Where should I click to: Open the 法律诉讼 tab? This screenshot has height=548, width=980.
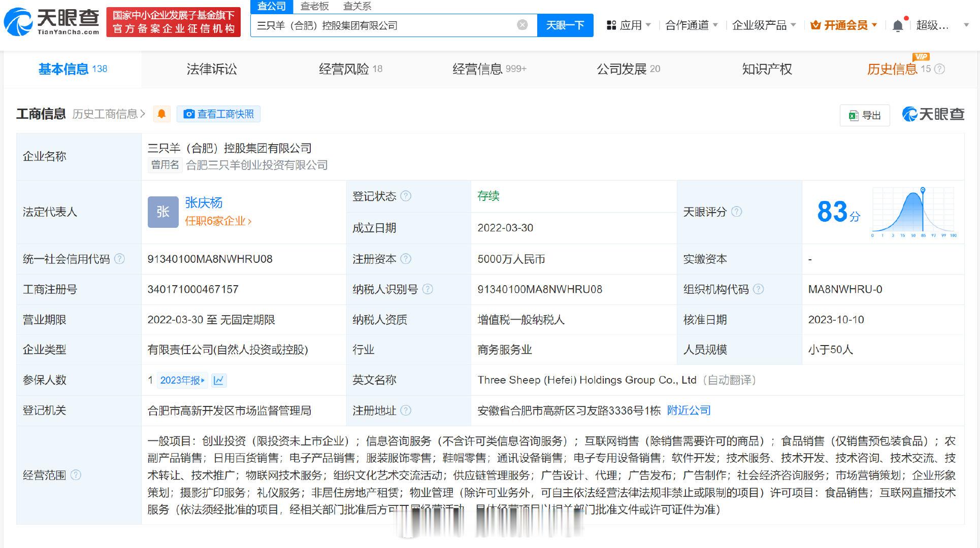pyautogui.click(x=212, y=69)
